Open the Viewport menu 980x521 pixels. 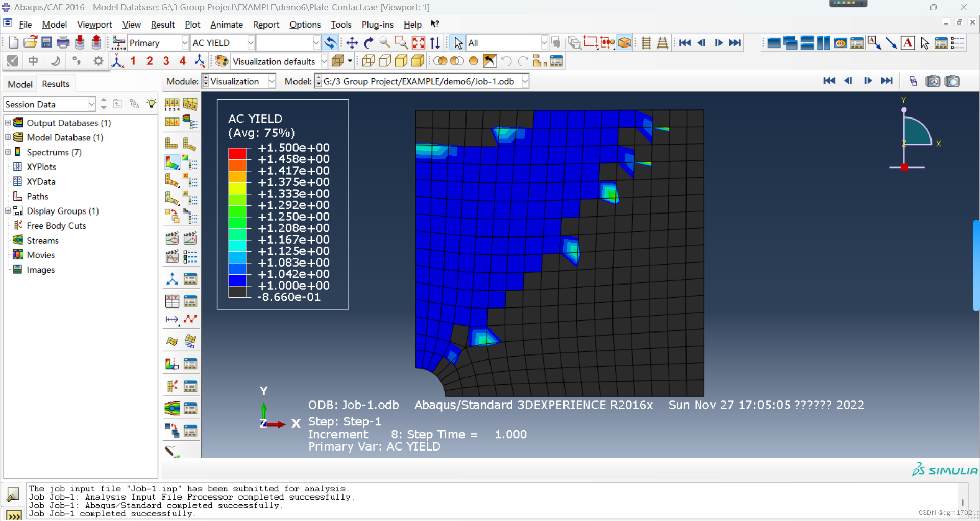click(x=94, y=25)
